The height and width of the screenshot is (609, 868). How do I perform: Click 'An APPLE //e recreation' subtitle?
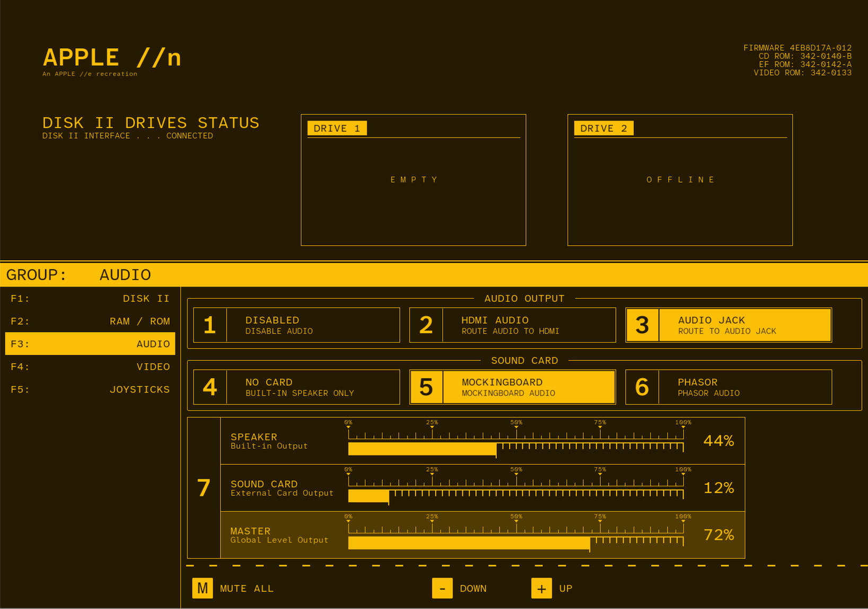coord(90,74)
